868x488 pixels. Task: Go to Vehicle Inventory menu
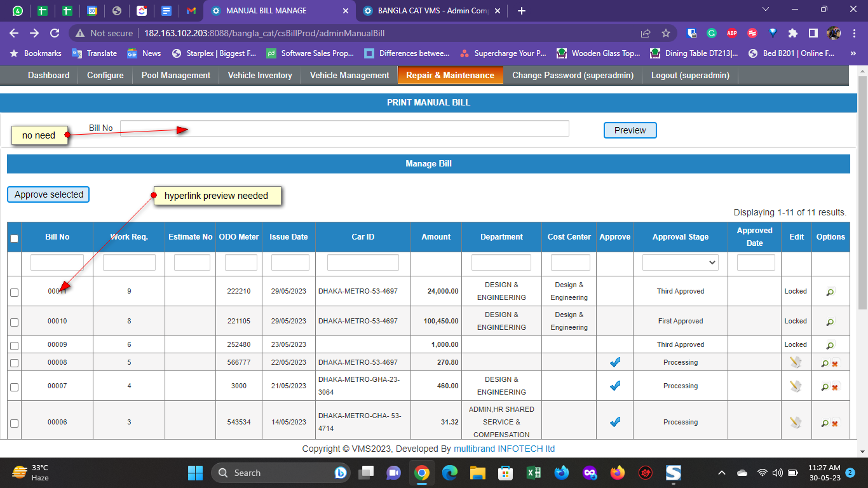(260, 75)
